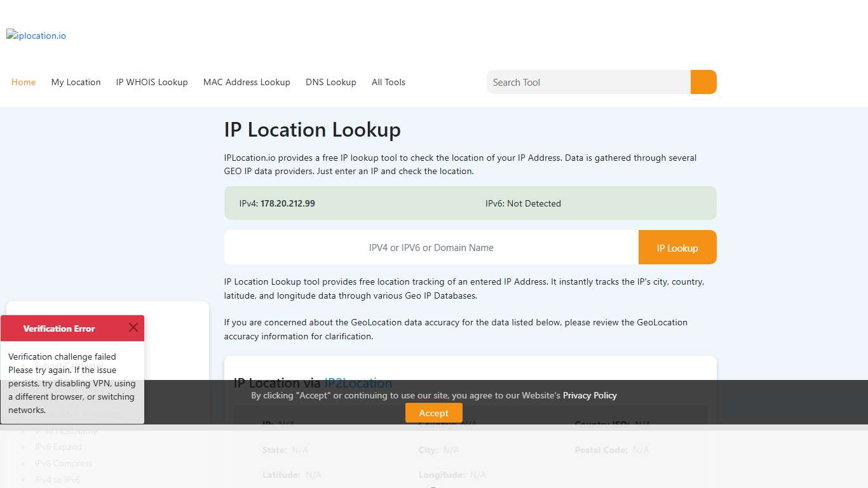Image resolution: width=868 pixels, height=488 pixels.
Task: Open the IP2Location link
Action: coord(358,383)
